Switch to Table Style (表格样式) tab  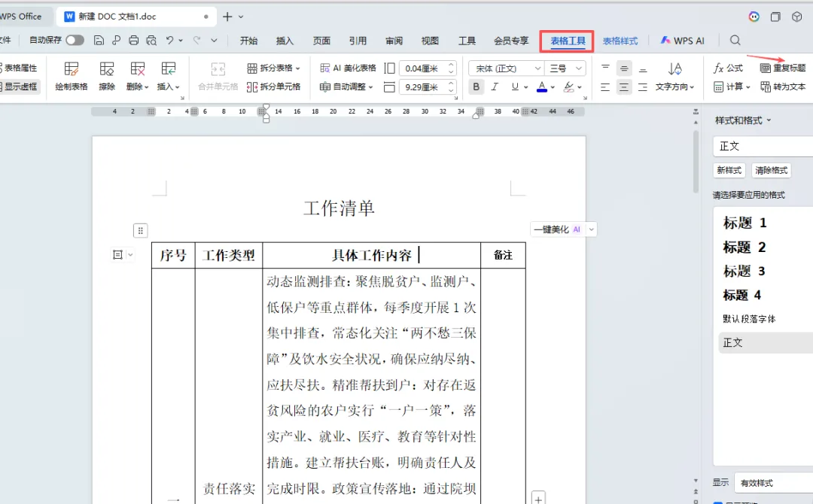(620, 41)
